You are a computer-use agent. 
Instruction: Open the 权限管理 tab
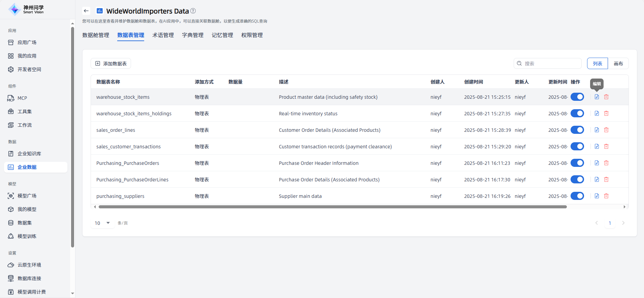[x=252, y=35]
